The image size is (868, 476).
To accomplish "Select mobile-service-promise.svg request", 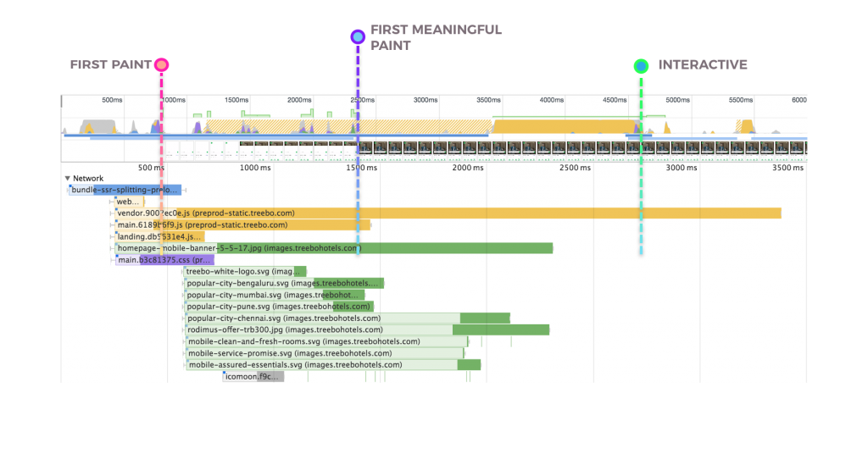I will (324, 353).
